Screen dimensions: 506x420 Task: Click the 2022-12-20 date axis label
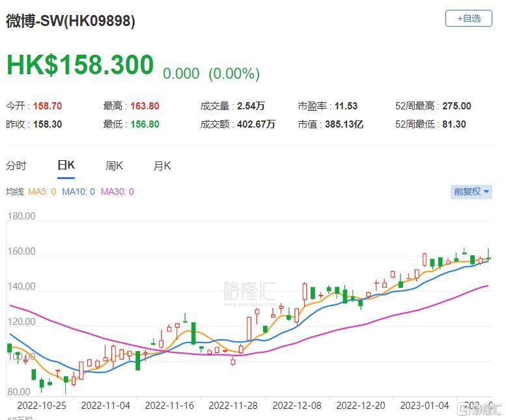click(x=361, y=406)
